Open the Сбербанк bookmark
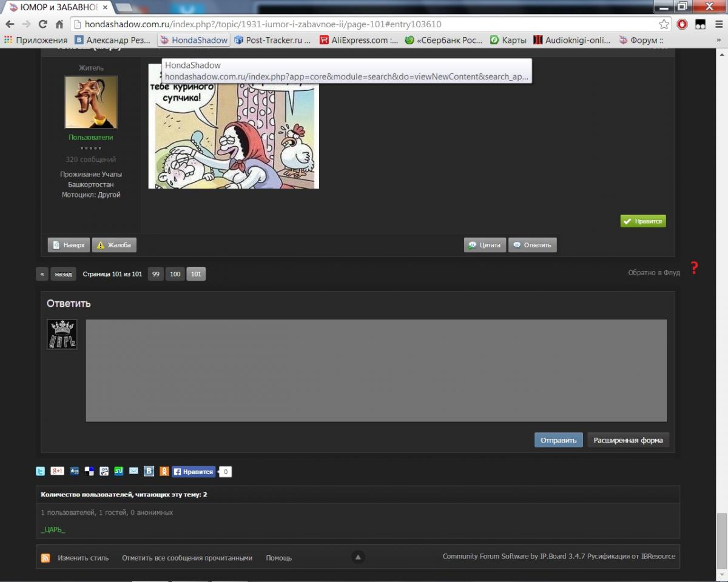The image size is (728, 582). click(x=444, y=40)
